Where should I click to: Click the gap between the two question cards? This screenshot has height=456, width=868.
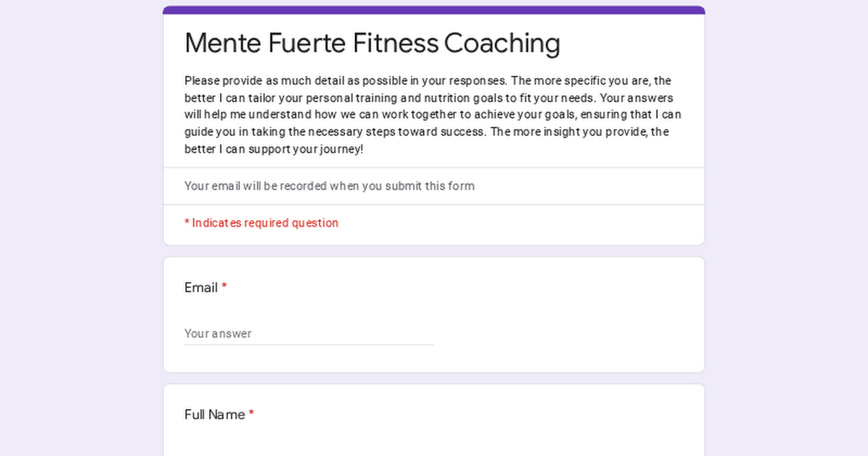point(434,377)
